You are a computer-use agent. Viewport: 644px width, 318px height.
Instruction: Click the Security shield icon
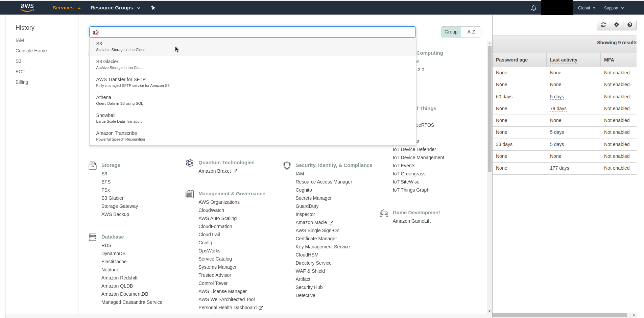287,165
